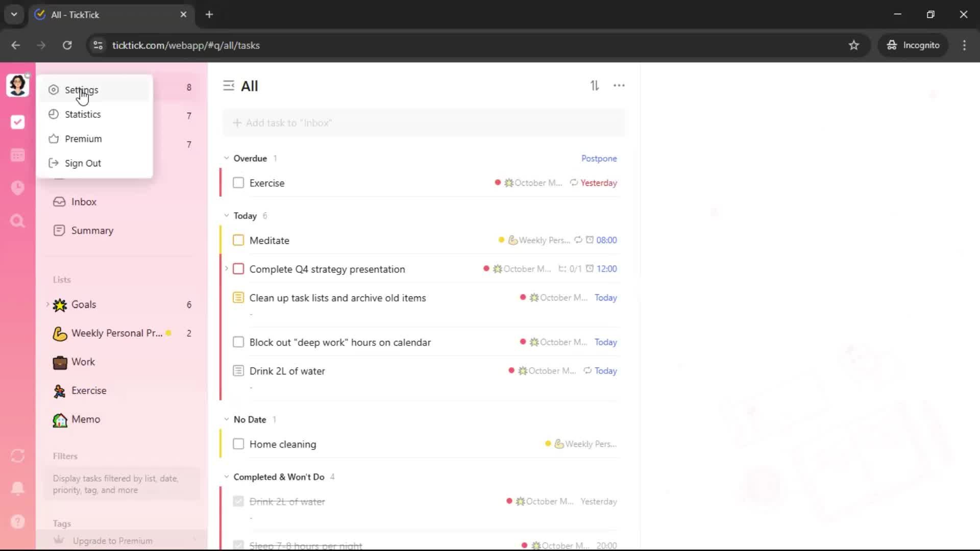Click the user profile avatar
Screen dimensions: 980x551
click(x=17, y=85)
